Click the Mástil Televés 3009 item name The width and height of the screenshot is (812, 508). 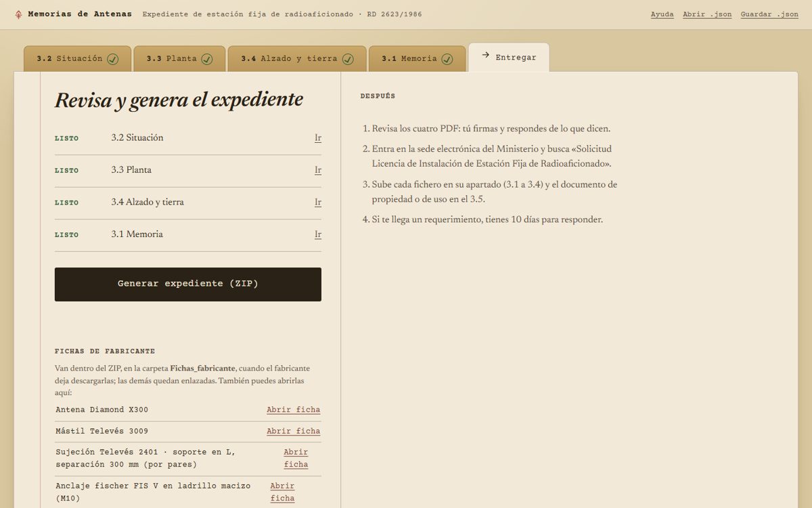(102, 431)
